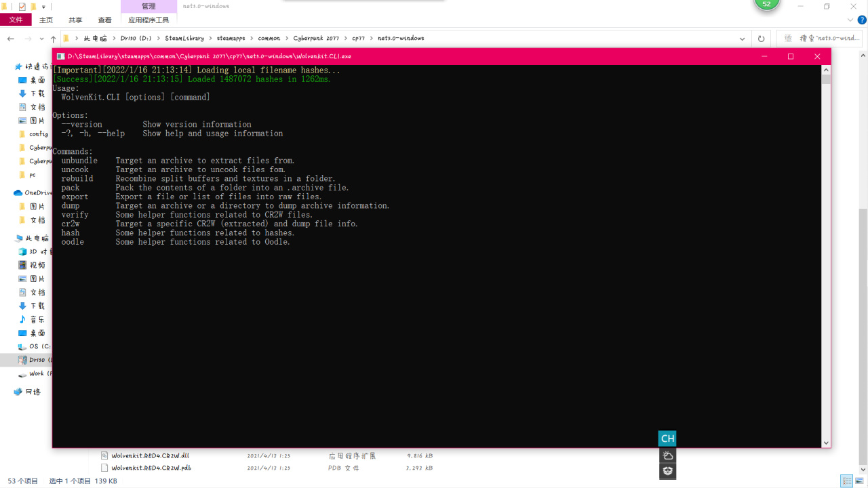Expand the chevron after common in breadcrumb

(x=287, y=39)
